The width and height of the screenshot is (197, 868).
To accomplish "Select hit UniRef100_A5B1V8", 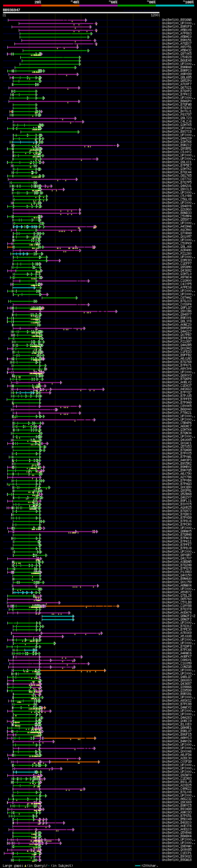I will (177, 30).
